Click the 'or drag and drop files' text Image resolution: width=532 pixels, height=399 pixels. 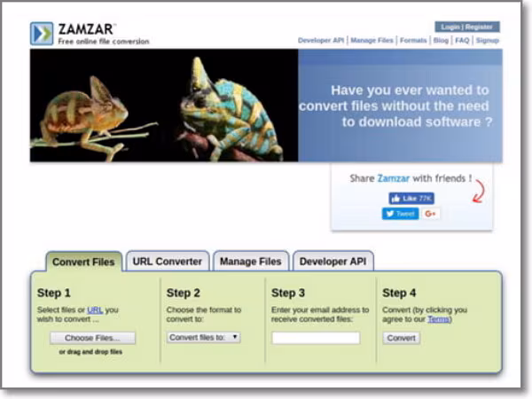tap(90, 352)
